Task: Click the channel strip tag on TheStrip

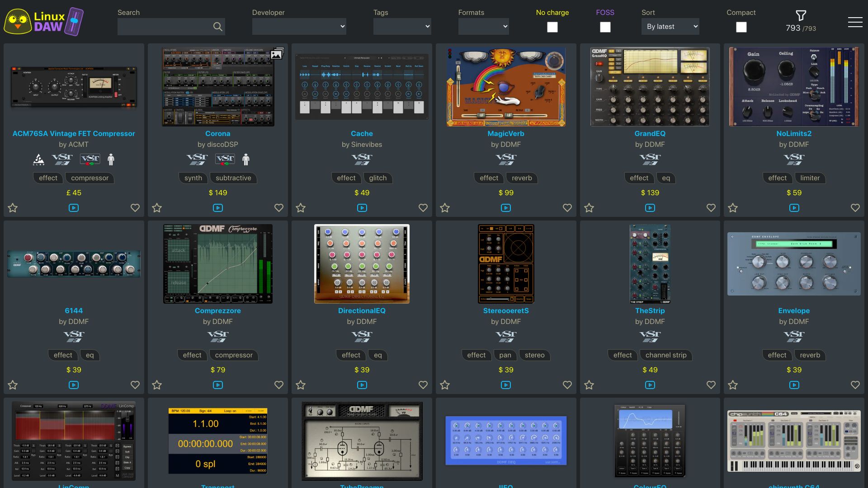Action: click(x=666, y=355)
